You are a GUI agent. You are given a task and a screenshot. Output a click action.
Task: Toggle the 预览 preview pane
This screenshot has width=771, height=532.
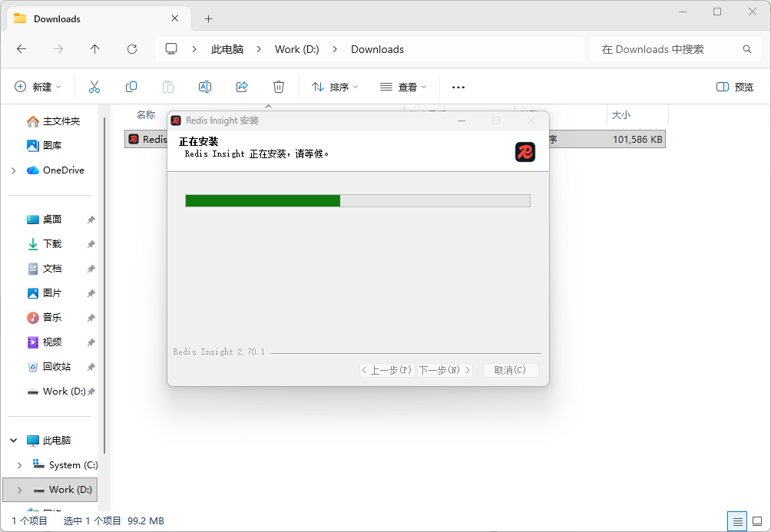(733, 87)
